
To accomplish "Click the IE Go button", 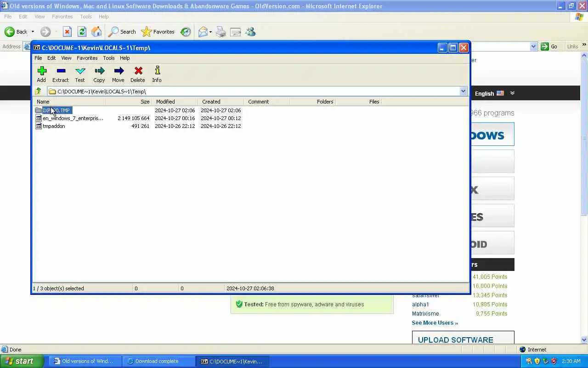I will (549, 46).
